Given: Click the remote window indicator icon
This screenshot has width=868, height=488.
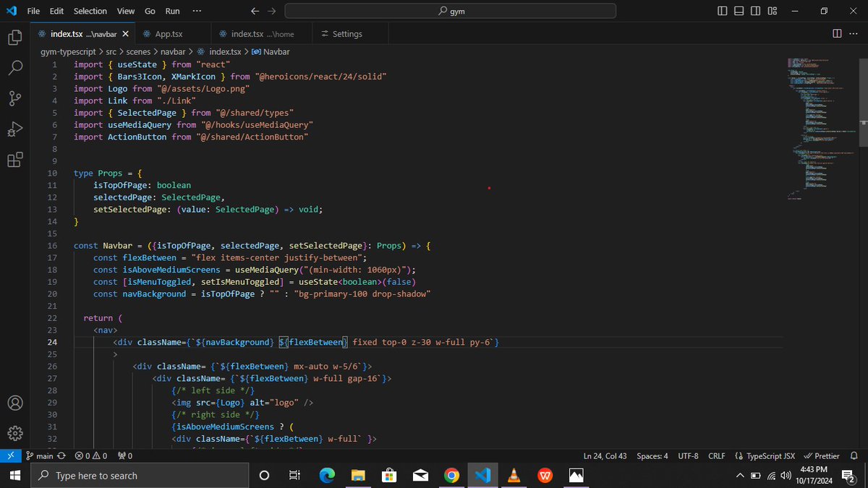Looking at the screenshot, I should (10, 456).
